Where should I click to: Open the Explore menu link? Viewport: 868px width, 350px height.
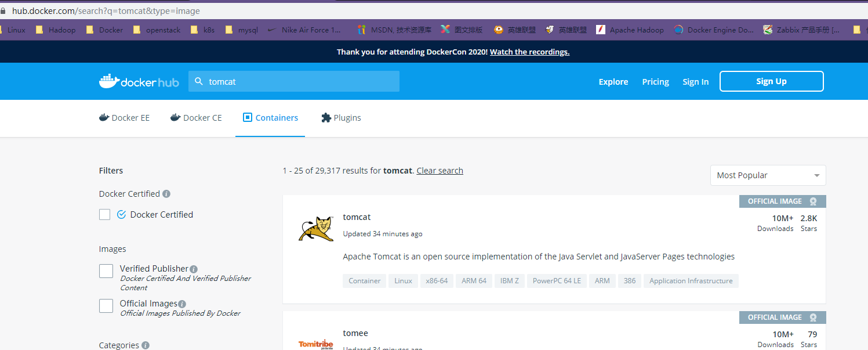tap(613, 82)
